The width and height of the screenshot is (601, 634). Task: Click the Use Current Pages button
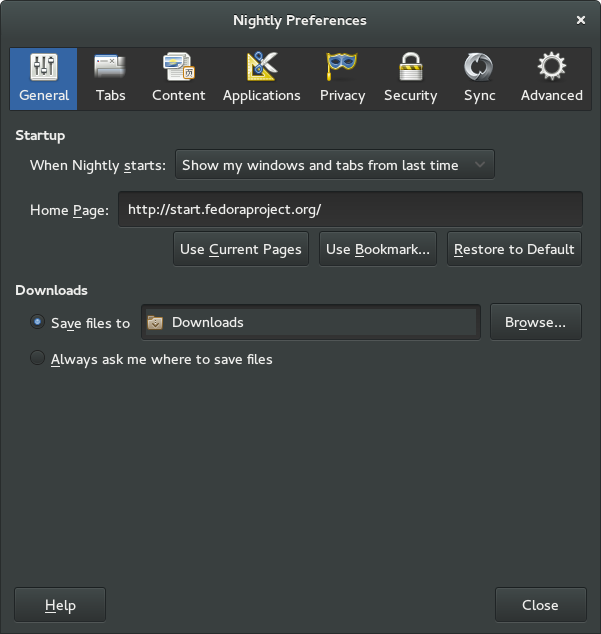241,249
